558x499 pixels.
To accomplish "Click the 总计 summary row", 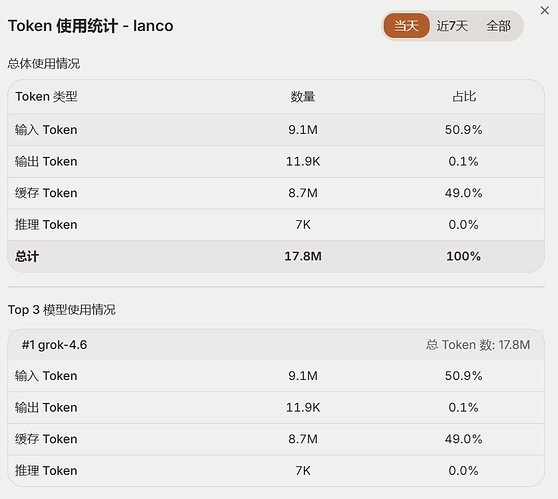I will (x=276, y=256).
